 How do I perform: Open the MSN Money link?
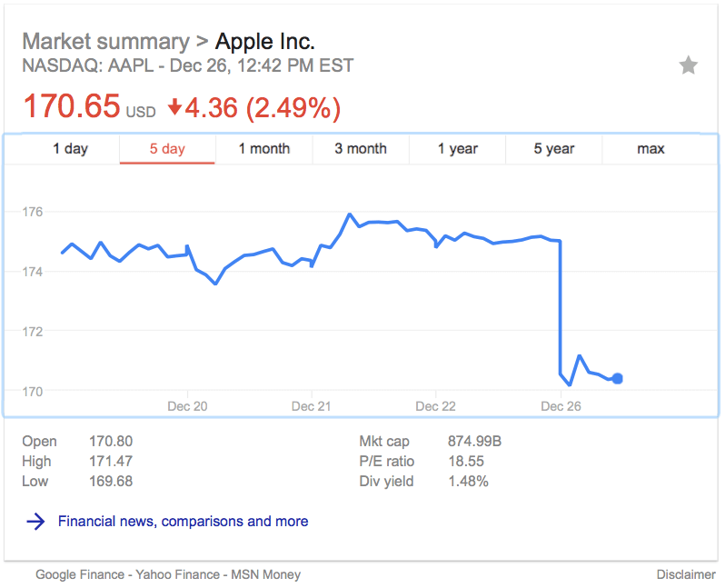click(x=265, y=574)
